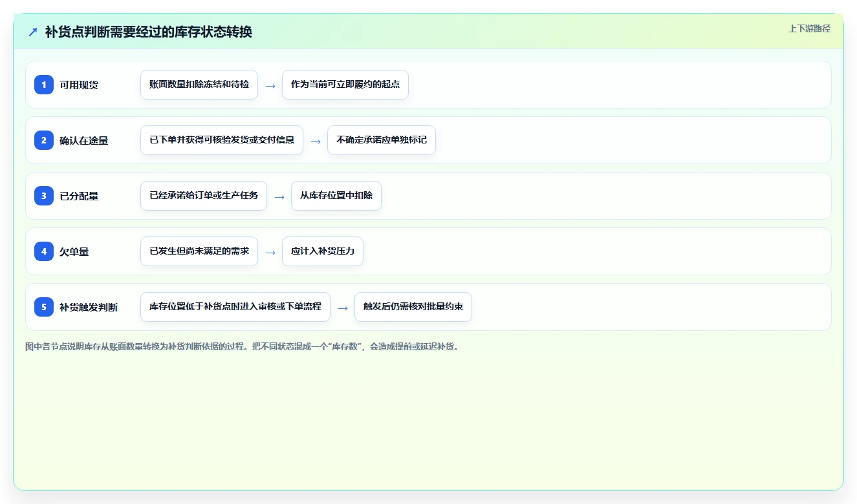Click the 作为当前可立即履约的起点 box
Viewport: 857px width, 504px height.
point(345,85)
